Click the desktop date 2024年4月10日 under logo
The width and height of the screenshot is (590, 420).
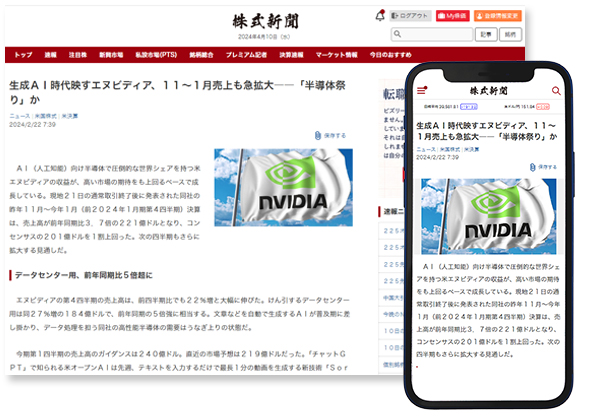(264, 37)
